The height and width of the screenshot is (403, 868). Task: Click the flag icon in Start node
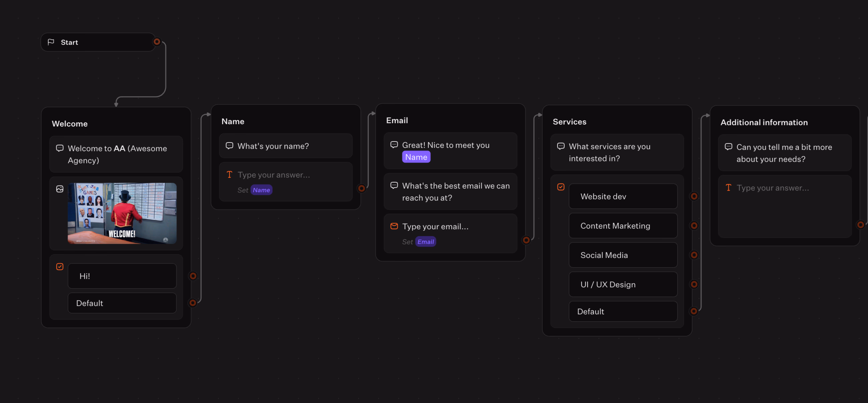51,42
